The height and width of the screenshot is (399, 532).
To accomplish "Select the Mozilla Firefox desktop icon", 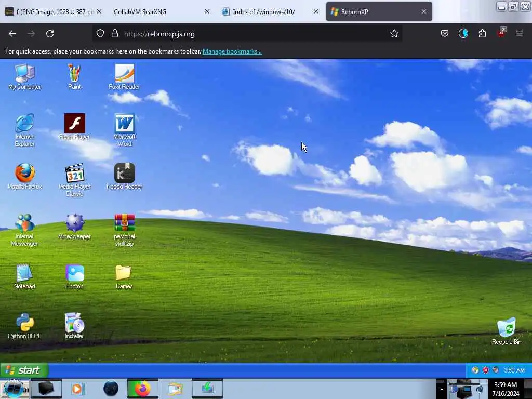I will coord(24,177).
